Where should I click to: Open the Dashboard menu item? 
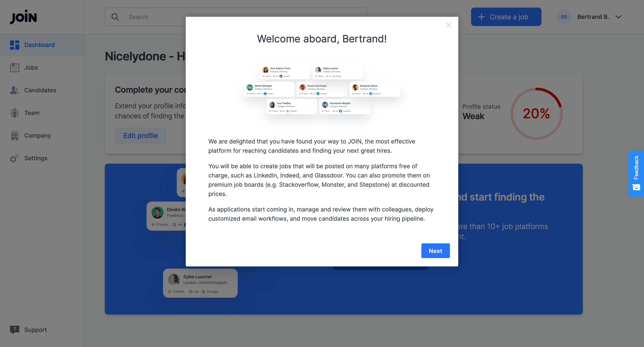42,45
